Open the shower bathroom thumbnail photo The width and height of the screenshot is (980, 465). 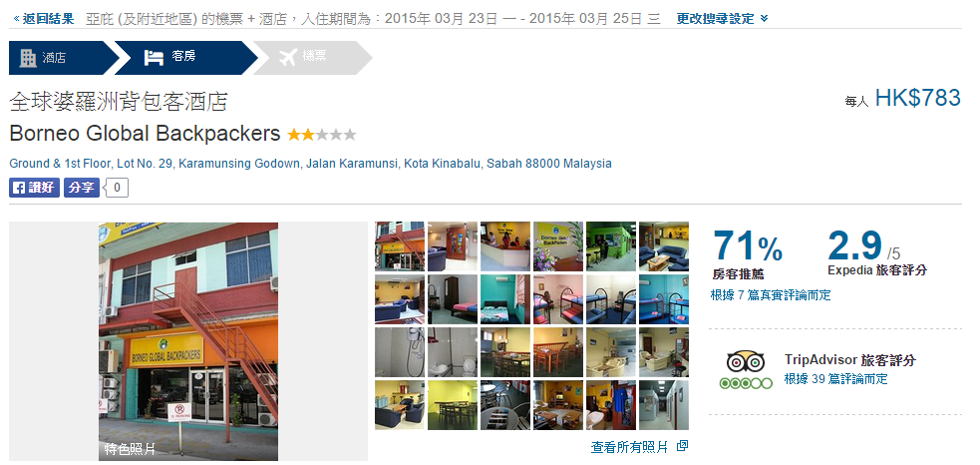pos(400,352)
